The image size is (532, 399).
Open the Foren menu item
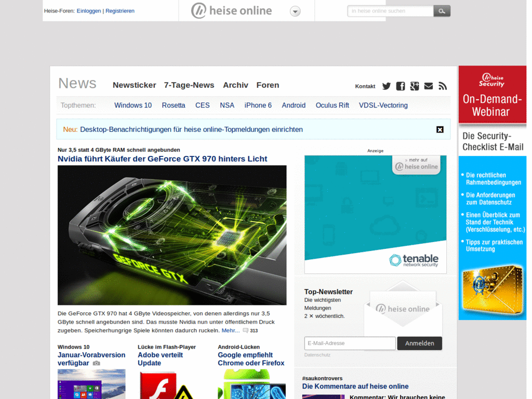[268, 85]
